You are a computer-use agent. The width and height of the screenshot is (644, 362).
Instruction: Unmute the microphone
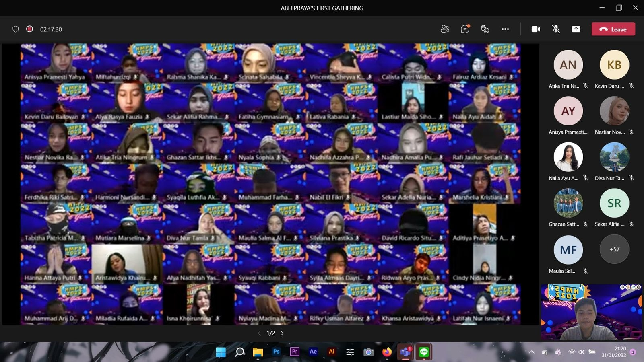click(x=556, y=29)
